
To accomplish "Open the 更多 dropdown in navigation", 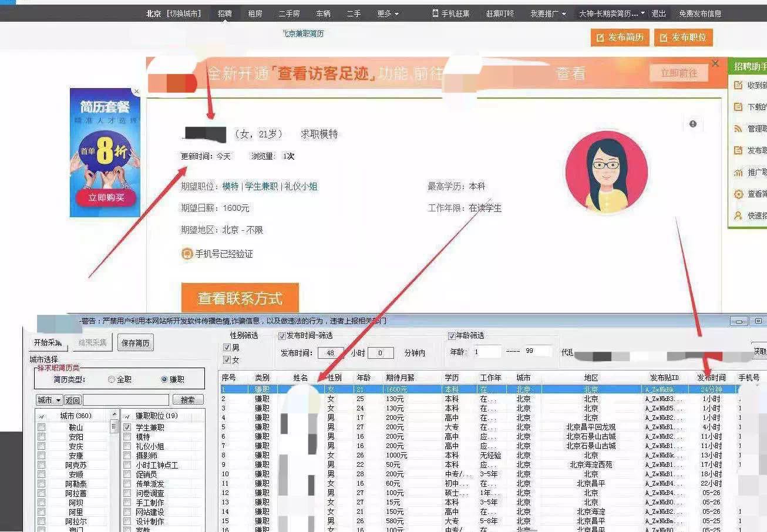I will click(386, 14).
